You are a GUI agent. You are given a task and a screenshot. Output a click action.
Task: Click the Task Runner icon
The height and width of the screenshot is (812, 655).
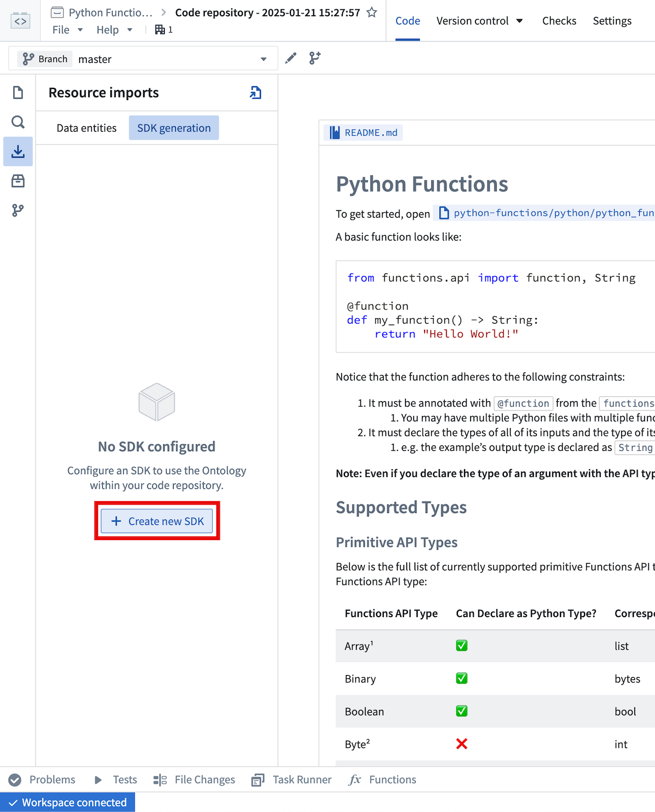(258, 780)
